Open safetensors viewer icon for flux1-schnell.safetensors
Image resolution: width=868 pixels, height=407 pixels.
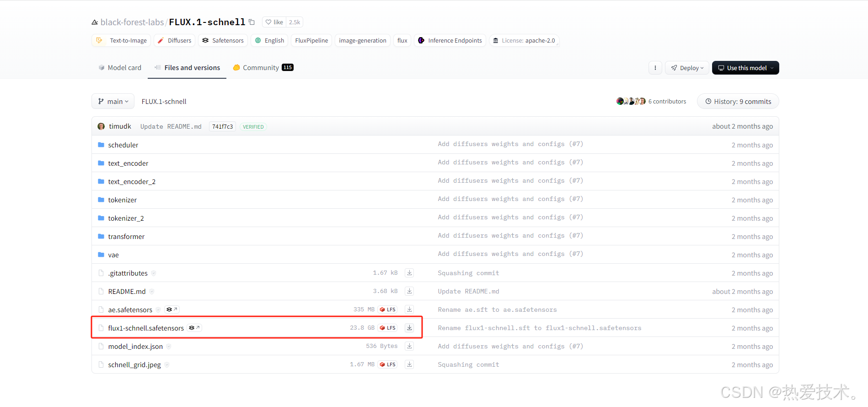pyautogui.click(x=194, y=328)
